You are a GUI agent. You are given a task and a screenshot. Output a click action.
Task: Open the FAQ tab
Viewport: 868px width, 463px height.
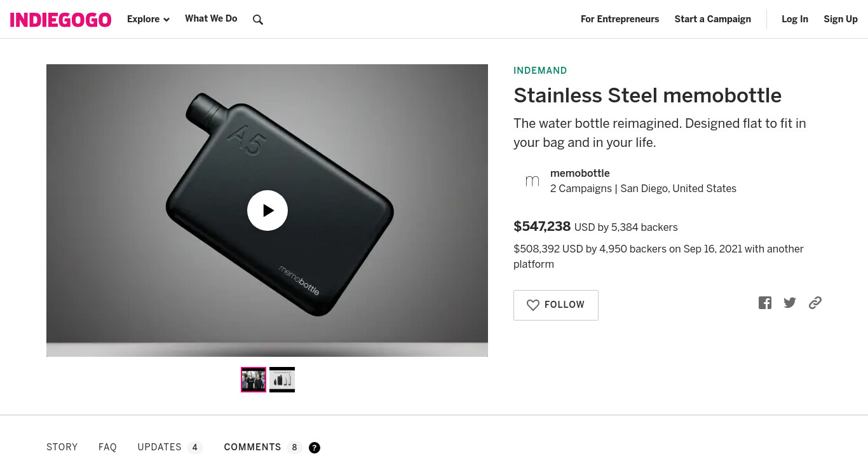(x=107, y=447)
